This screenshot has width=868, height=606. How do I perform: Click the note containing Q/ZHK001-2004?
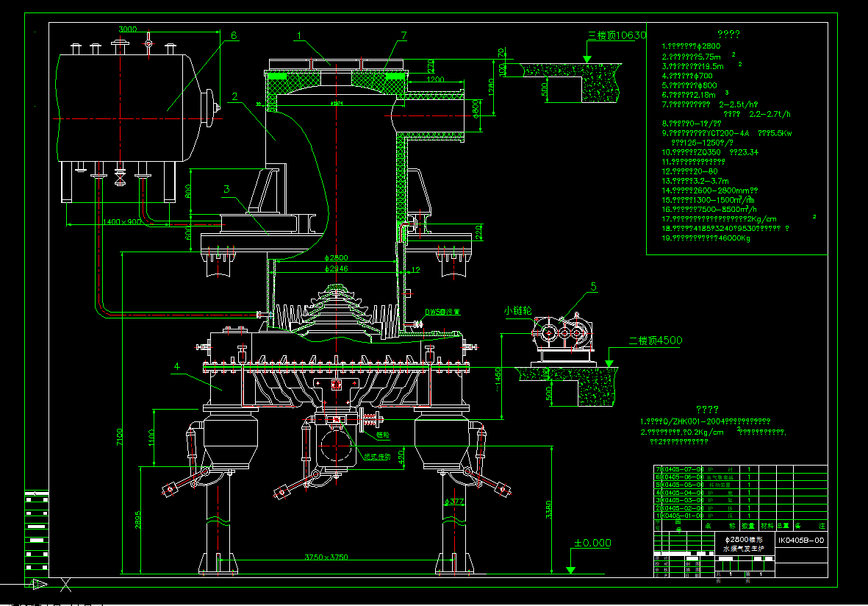pyautogui.click(x=706, y=421)
